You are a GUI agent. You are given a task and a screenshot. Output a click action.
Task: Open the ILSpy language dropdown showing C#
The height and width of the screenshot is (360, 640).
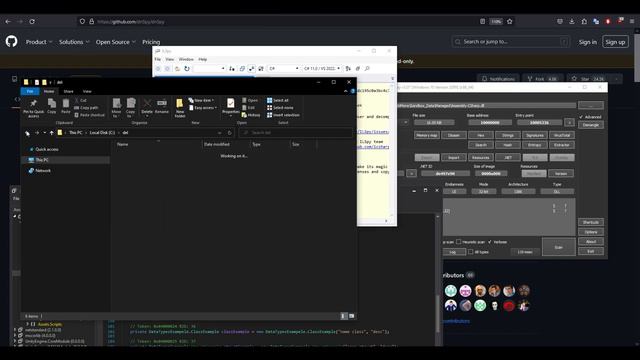pyautogui.click(x=283, y=69)
